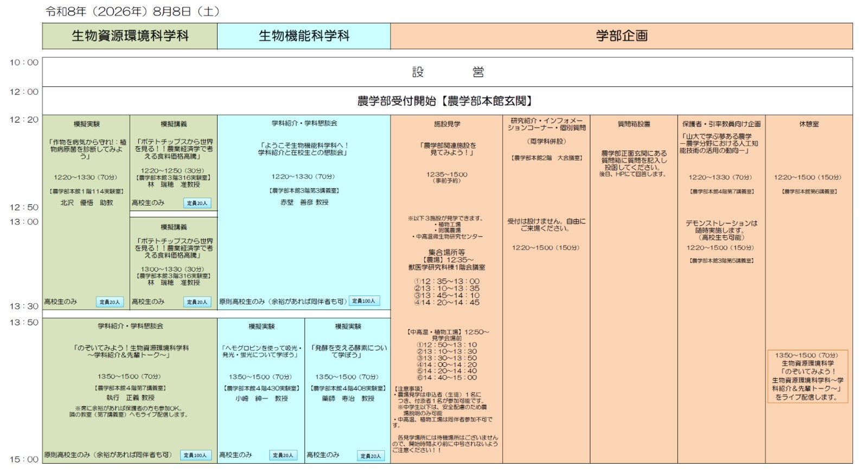The height and width of the screenshot is (474, 868).
Task: Click 定員20人 badge in 藥師's cell
Action: (x=371, y=456)
